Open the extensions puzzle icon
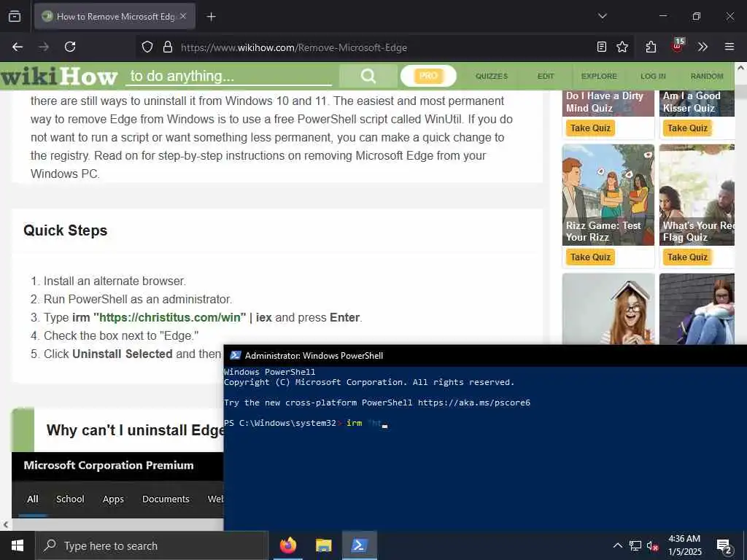 coord(651,47)
